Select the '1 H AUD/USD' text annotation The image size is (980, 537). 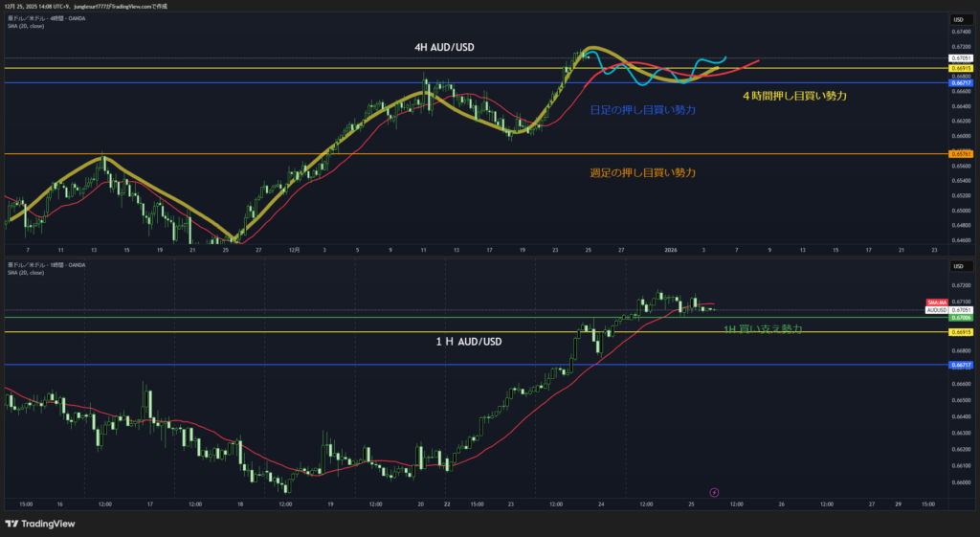point(469,342)
